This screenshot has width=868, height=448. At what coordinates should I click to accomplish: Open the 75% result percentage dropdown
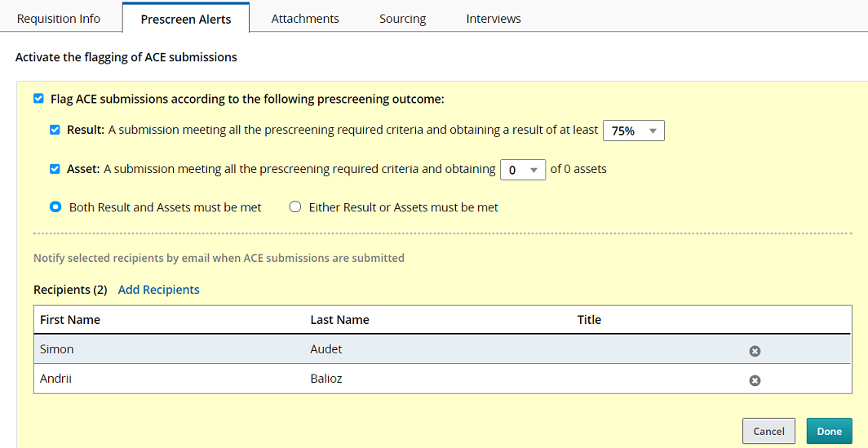point(633,131)
